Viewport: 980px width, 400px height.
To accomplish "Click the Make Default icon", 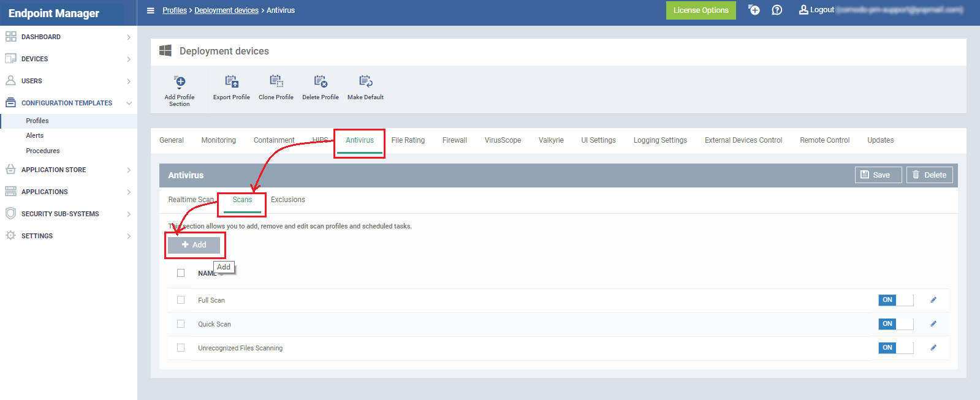I will pyautogui.click(x=366, y=81).
